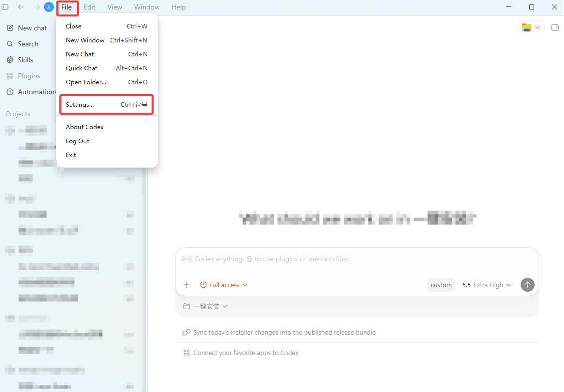The height and width of the screenshot is (392, 564).
Task: Open Search in the sidebar
Action: click(x=22, y=44)
